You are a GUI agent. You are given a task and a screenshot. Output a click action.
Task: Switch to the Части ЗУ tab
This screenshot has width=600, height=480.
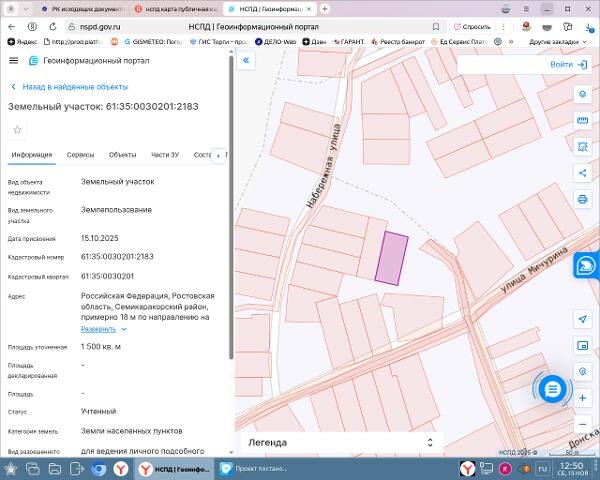[165, 155]
